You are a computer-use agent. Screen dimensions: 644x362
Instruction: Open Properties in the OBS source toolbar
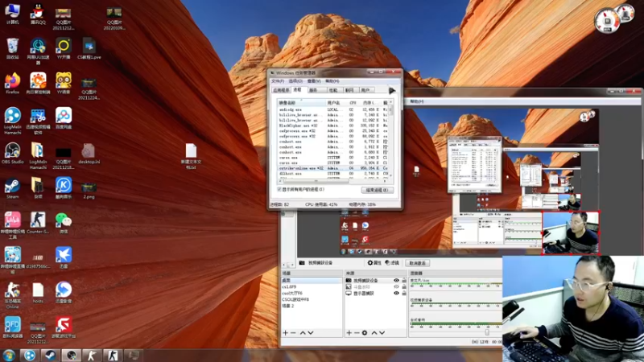[374, 263]
